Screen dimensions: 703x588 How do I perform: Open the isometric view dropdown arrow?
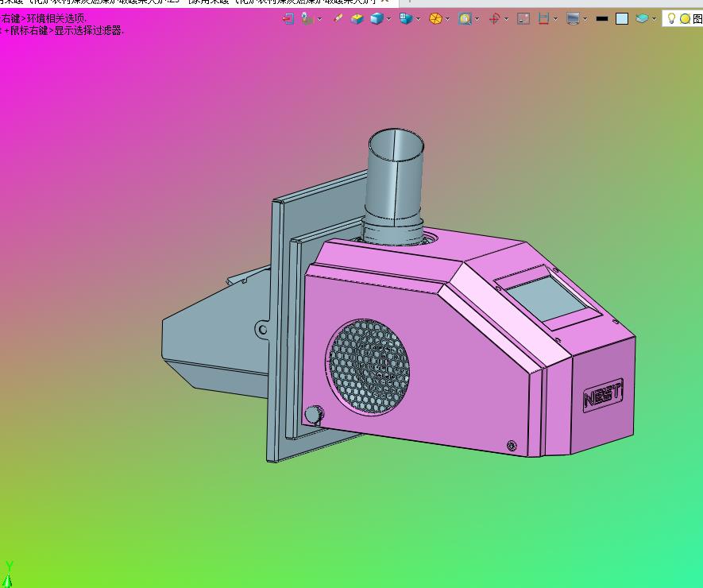click(x=419, y=19)
